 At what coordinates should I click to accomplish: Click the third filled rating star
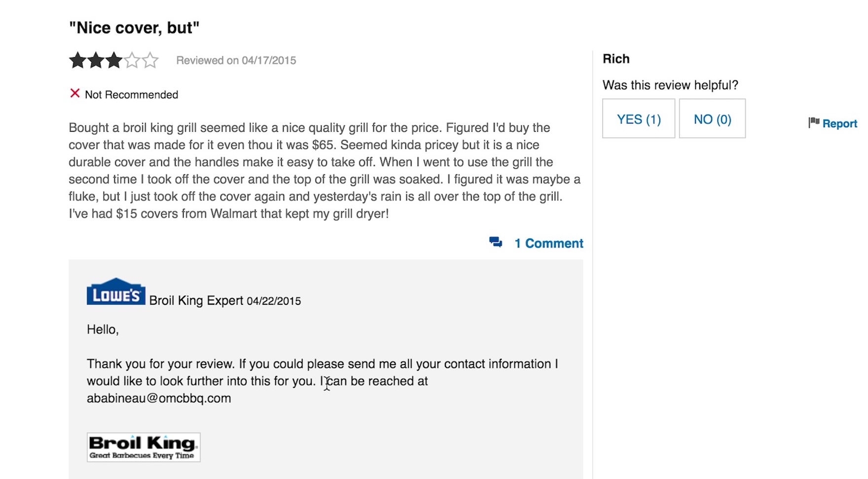[x=114, y=61]
